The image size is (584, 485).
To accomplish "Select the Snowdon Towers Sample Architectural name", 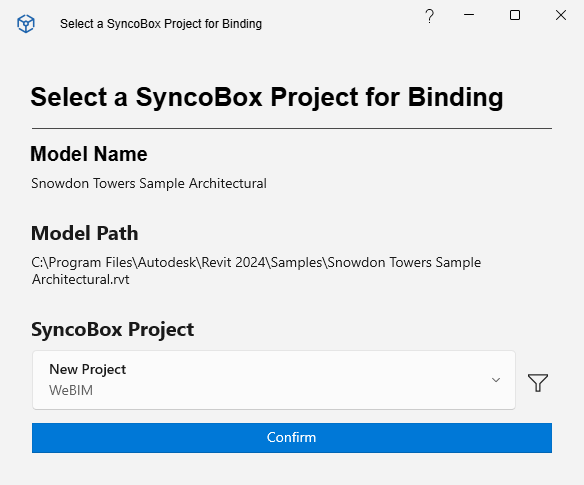I will [x=149, y=183].
